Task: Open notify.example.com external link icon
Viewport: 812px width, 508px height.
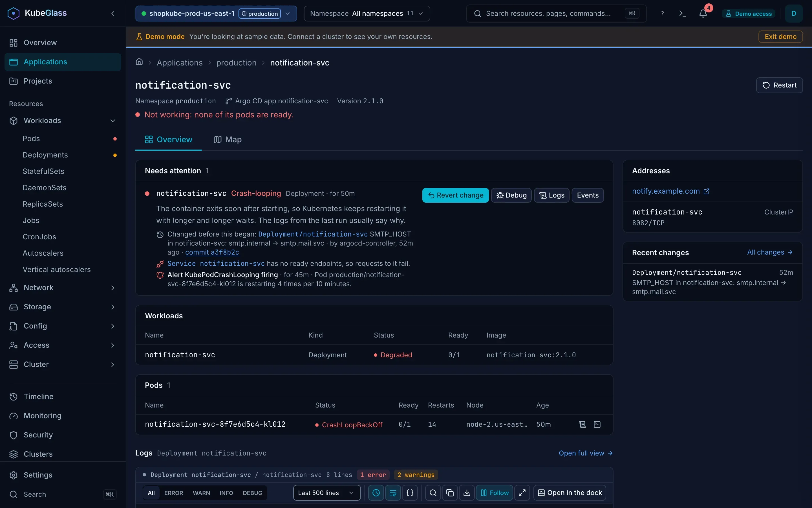Action: point(706,191)
